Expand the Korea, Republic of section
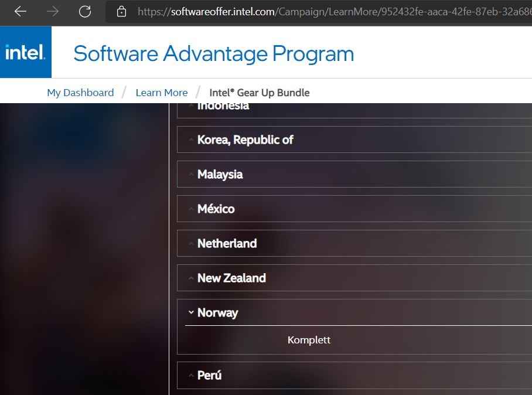Viewport: 532px width, 395px height. point(354,139)
